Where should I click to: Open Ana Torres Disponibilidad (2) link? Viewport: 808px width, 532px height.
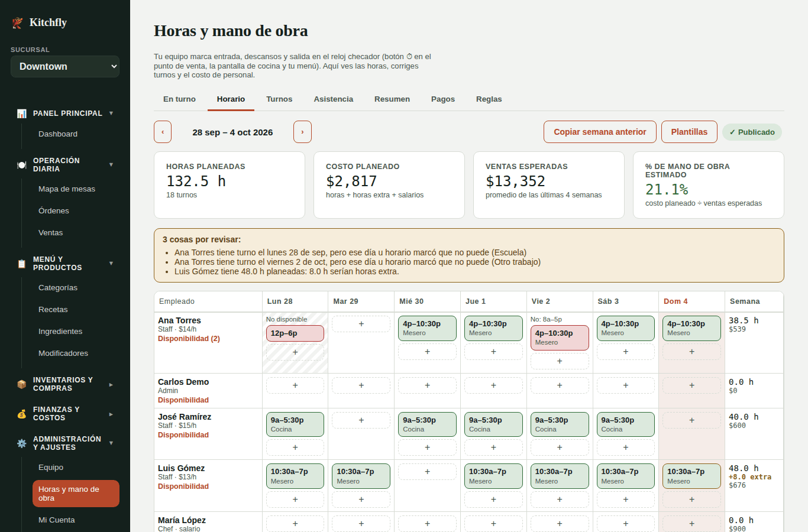tap(189, 339)
